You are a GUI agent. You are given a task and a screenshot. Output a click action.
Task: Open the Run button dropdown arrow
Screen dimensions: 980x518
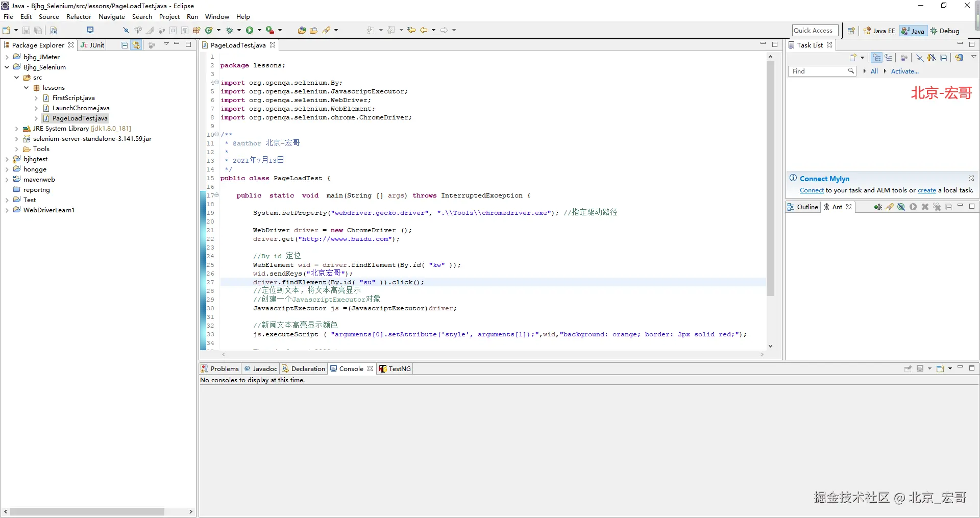(x=259, y=31)
